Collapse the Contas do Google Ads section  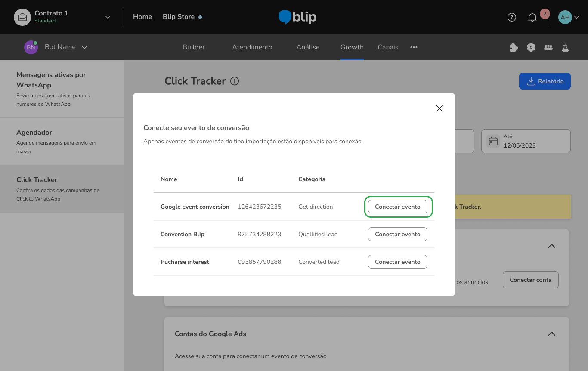pos(551,334)
